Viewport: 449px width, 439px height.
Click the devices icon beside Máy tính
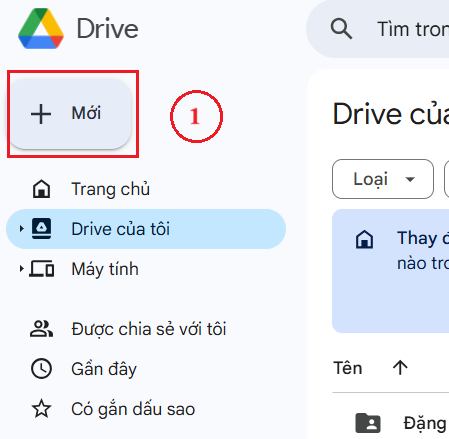(x=42, y=269)
